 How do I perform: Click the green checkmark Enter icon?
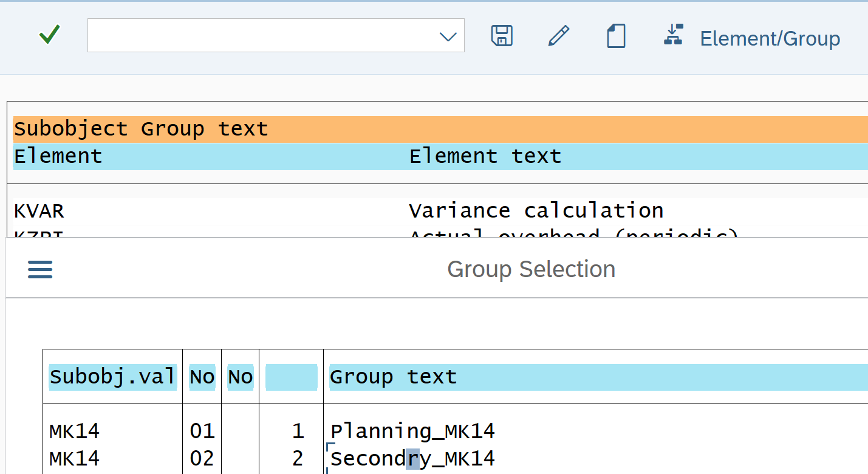(49, 35)
